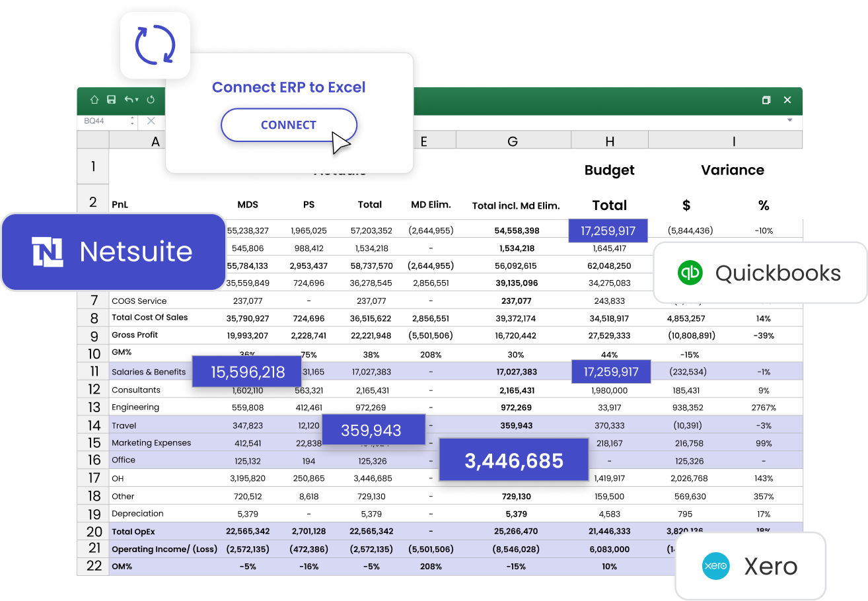Select the Quickbooks card
Viewport: 868px width, 601px height.
pos(760,273)
